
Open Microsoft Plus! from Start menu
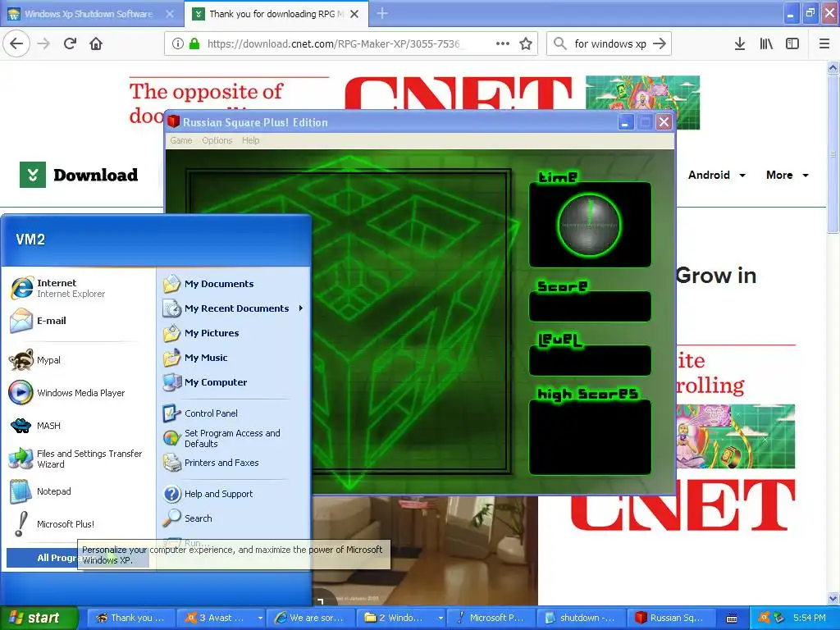click(x=79, y=524)
